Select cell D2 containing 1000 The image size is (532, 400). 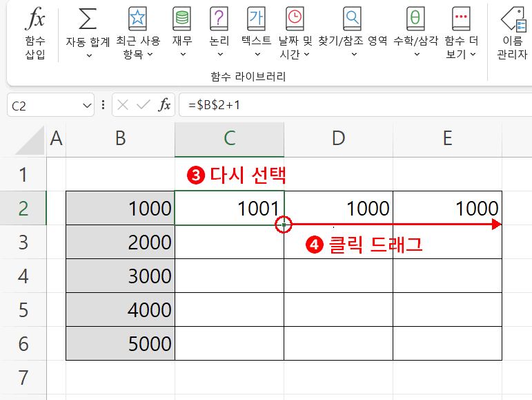pos(338,208)
